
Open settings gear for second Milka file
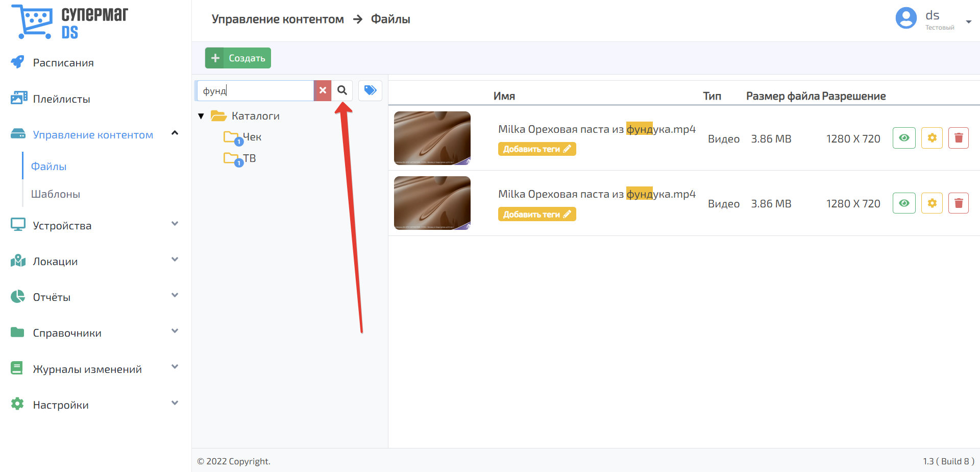tap(932, 203)
